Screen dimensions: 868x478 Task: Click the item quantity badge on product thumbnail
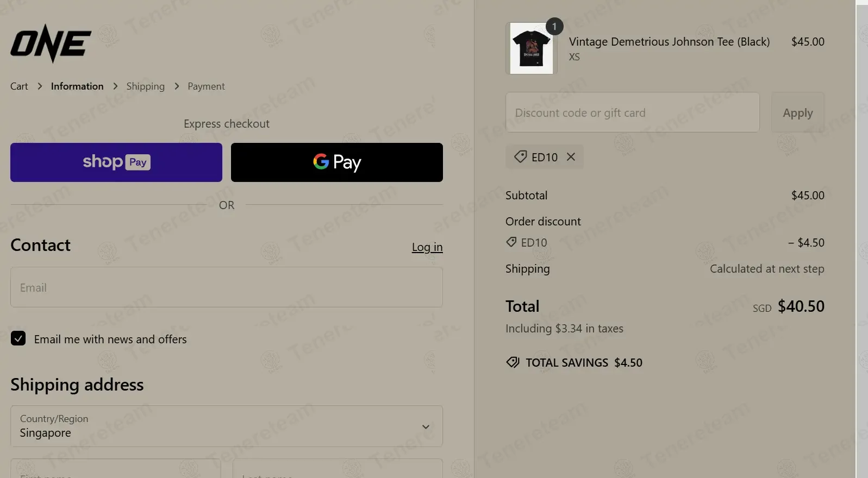coord(554,27)
